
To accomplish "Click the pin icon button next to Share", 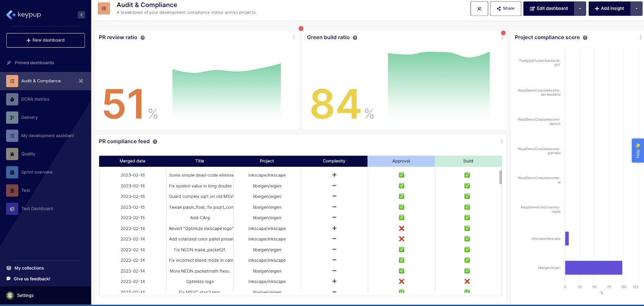I will click(x=479, y=8).
